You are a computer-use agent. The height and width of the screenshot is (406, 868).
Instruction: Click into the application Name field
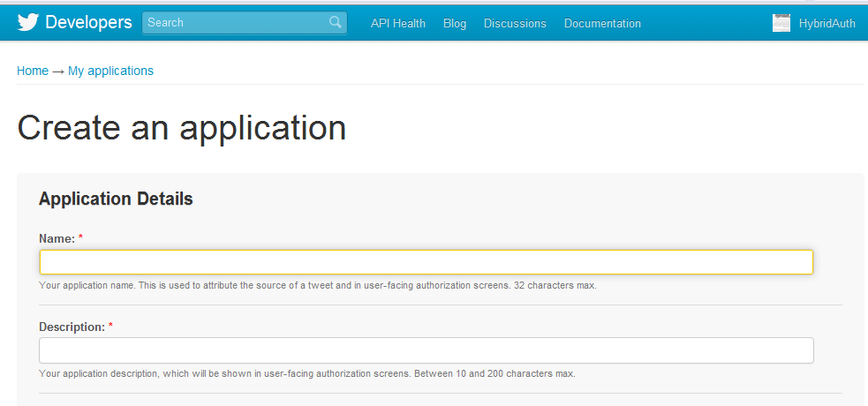click(x=426, y=262)
